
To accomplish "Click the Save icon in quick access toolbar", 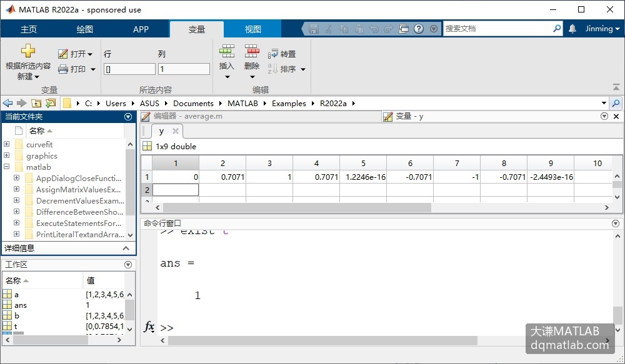I will [x=314, y=29].
